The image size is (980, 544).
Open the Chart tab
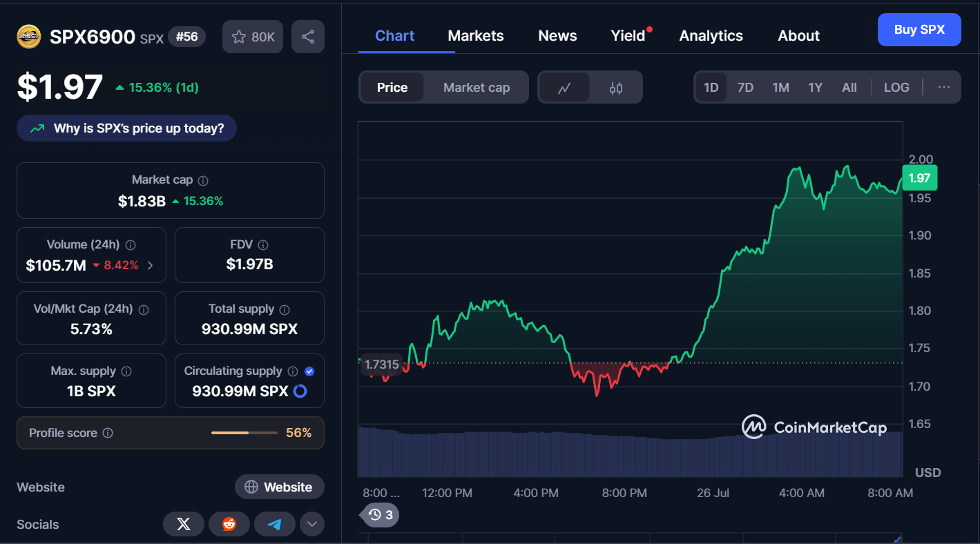pyautogui.click(x=394, y=36)
